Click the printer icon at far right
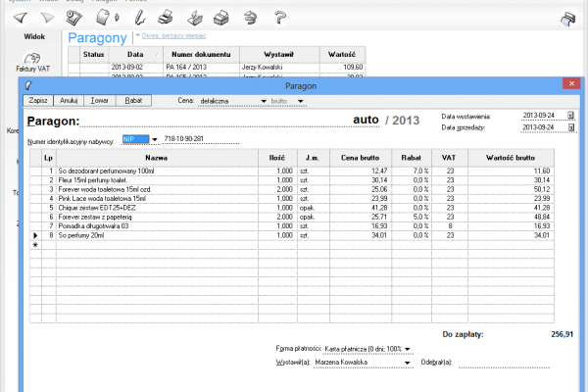Viewport: 588px width, 392px height. (567, 19)
